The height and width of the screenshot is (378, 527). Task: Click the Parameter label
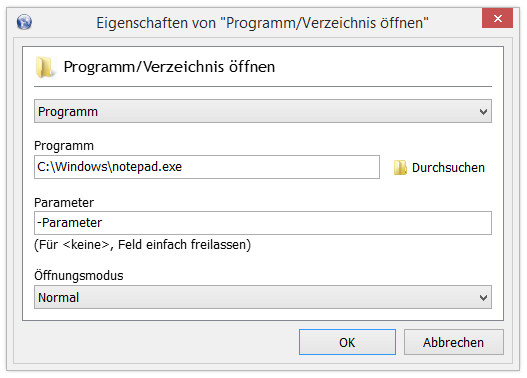(x=64, y=203)
